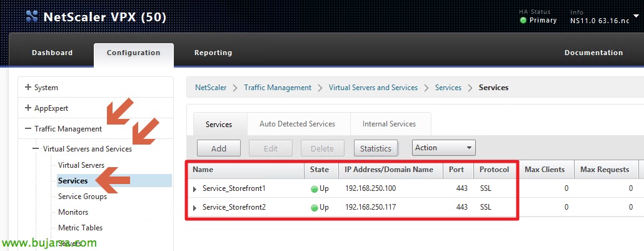Open the Info dropdown arrow at top right

coord(636,16)
